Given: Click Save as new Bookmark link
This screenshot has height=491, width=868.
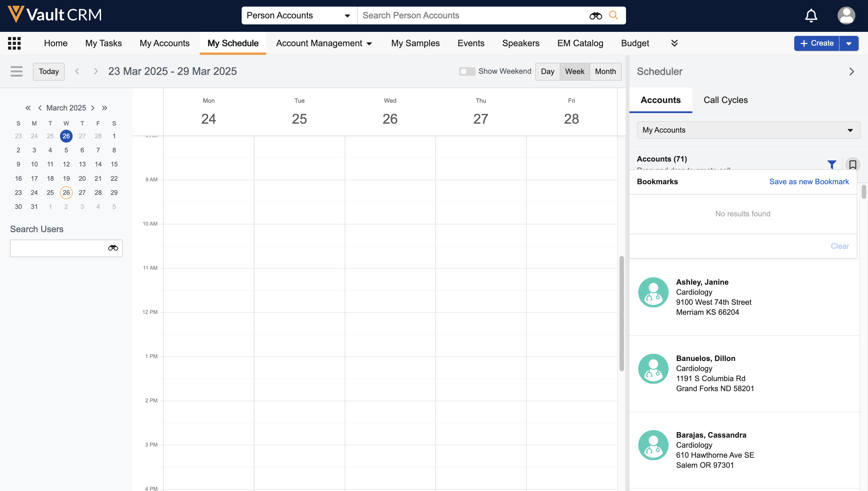Looking at the screenshot, I should (809, 182).
